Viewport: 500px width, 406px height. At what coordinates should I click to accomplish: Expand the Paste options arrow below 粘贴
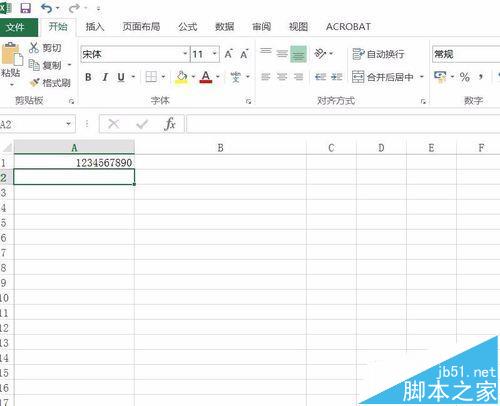[x=11, y=85]
